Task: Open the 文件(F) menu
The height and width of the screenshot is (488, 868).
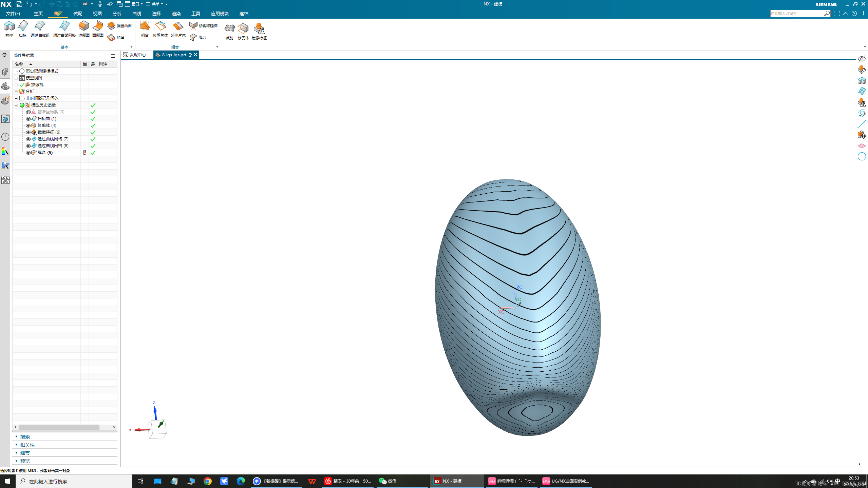Action: 13,14
